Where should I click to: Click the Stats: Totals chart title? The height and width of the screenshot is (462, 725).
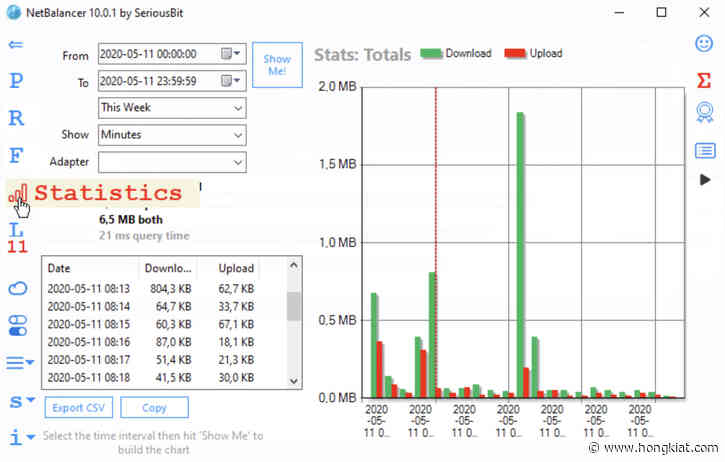pyautogui.click(x=362, y=55)
